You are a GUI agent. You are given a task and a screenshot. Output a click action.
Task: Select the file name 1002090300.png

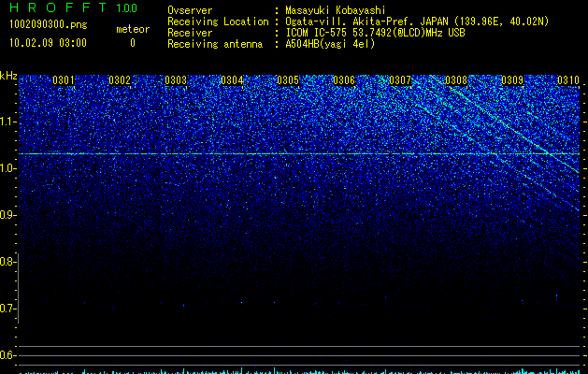click(49, 25)
